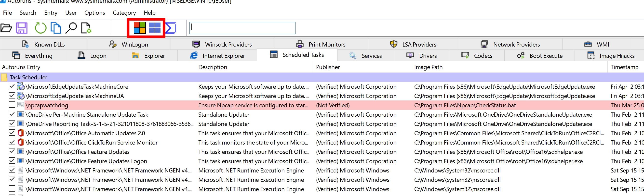Open the Search menu
The height and width of the screenshot is (196, 644).
[28, 13]
